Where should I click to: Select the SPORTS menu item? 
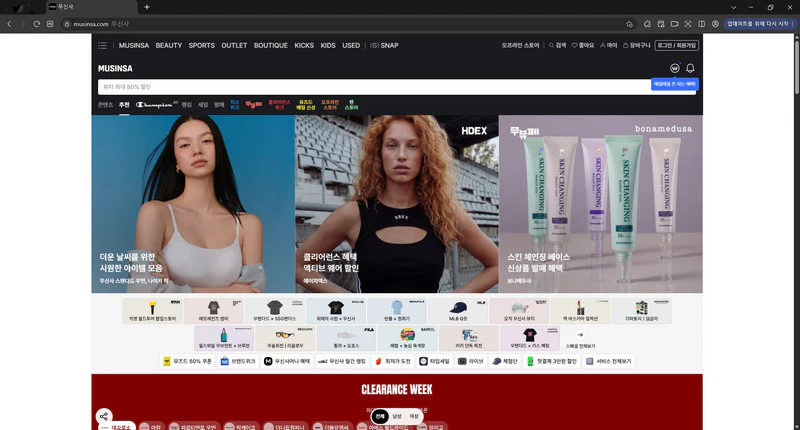point(202,45)
